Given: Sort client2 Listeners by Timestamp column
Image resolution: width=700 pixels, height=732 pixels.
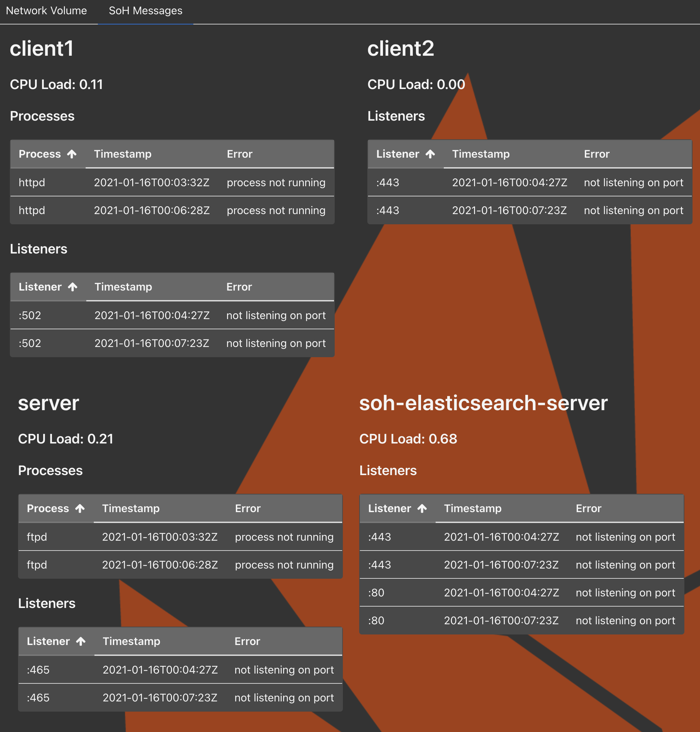Looking at the screenshot, I should pyautogui.click(x=480, y=154).
